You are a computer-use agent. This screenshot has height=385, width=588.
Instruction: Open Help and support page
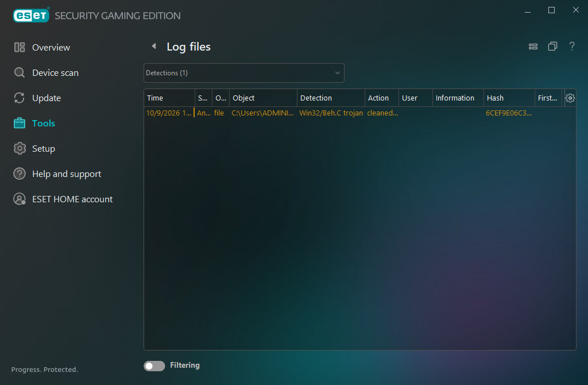pyautogui.click(x=67, y=174)
